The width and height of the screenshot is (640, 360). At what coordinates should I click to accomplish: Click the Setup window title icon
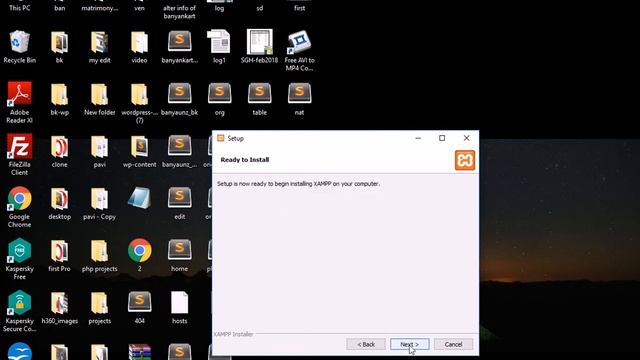pyautogui.click(x=221, y=138)
